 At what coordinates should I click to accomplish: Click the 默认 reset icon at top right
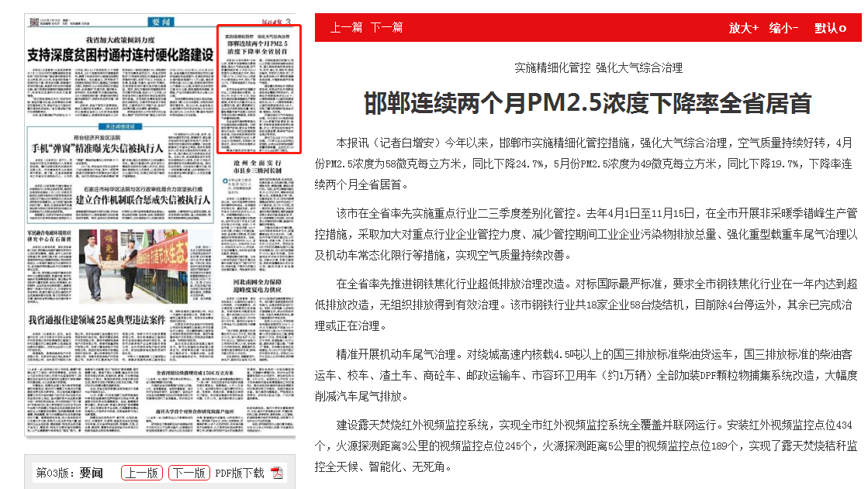click(842, 28)
